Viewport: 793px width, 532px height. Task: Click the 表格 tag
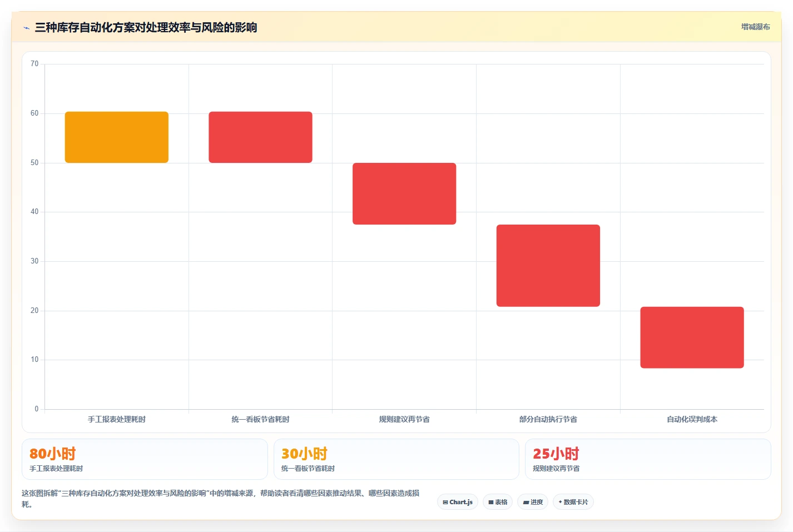coord(498,502)
